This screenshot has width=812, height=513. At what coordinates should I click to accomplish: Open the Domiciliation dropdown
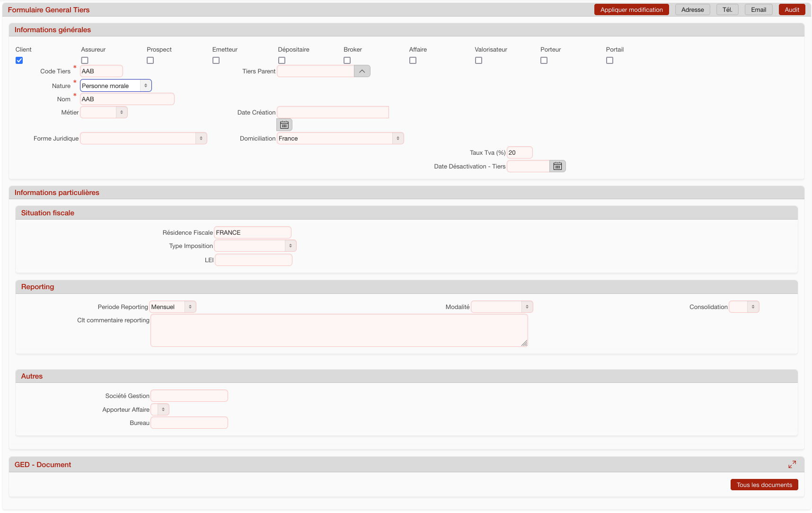(x=340, y=139)
